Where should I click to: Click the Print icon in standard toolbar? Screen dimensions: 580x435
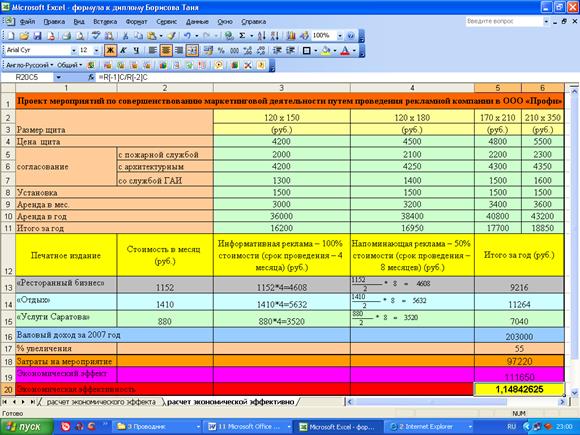(67, 36)
